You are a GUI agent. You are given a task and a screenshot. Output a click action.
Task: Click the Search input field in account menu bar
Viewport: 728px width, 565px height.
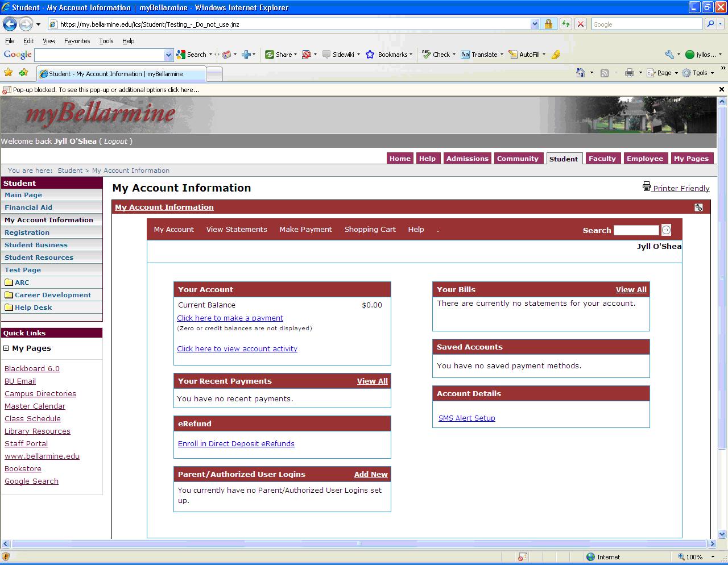636,230
